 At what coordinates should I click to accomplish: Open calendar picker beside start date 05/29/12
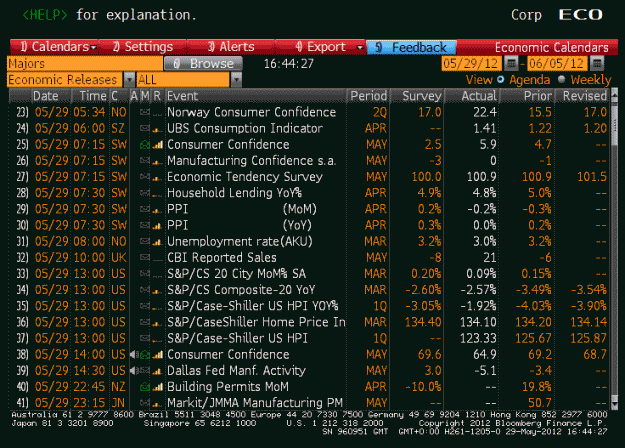tap(511, 63)
